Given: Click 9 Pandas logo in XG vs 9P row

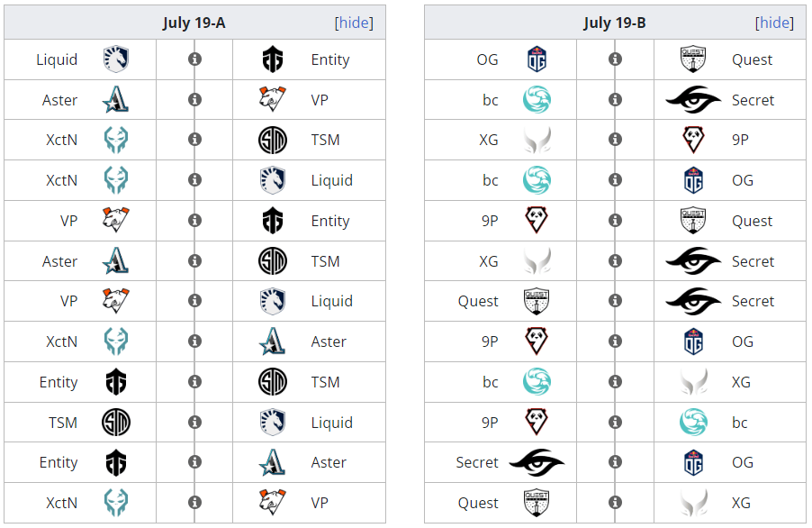Looking at the screenshot, I should (x=693, y=140).
